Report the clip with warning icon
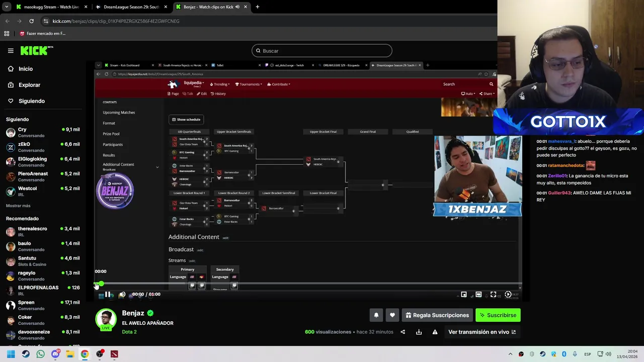This screenshot has height=362, width=644. tap(435, 332)
